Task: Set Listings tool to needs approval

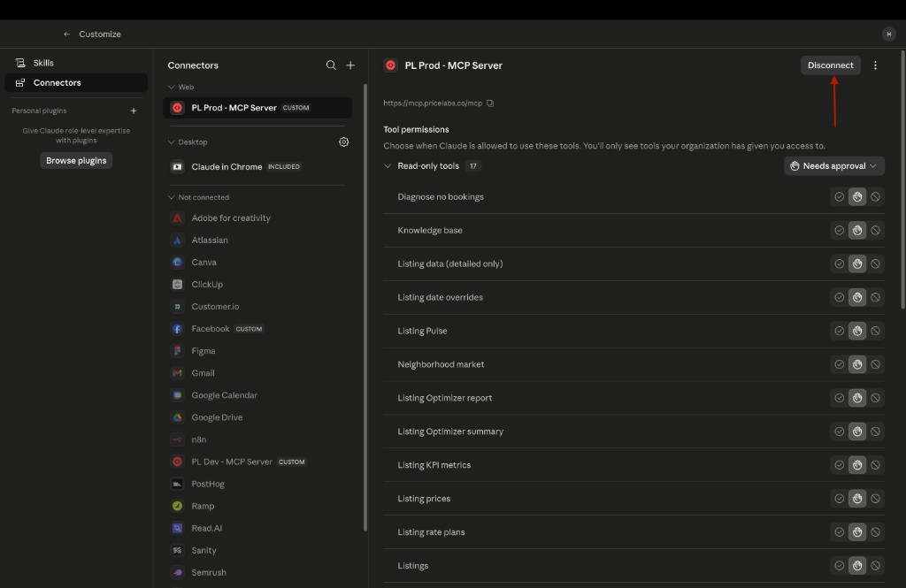Action: [x=857, y=566]
